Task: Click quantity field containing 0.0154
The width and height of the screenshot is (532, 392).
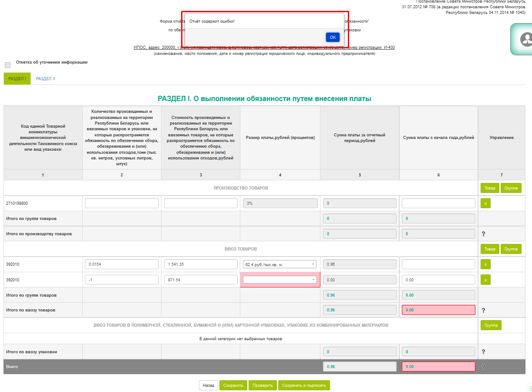Action: pyautogui.click(x=122, y=264)
